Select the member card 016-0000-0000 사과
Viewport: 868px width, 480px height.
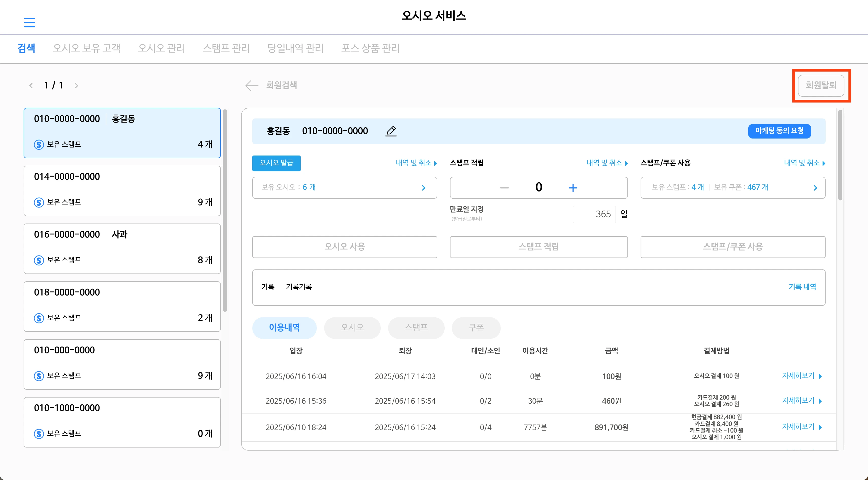coord(122,249)
